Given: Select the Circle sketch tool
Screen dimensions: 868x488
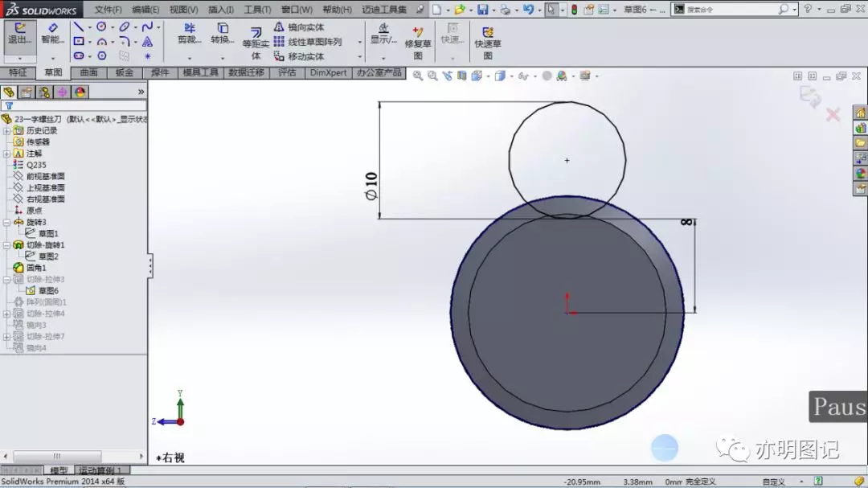Looking at the screenshot, I should (101, 27).
